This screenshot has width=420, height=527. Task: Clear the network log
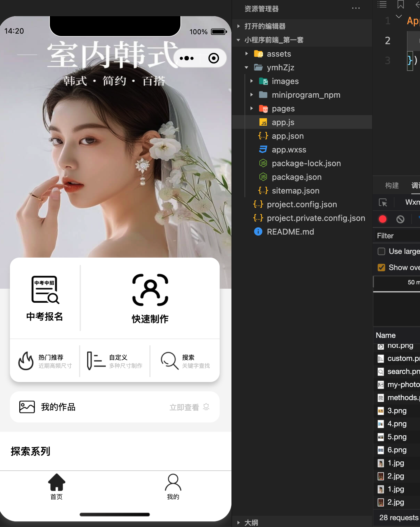tap(400, 219)
